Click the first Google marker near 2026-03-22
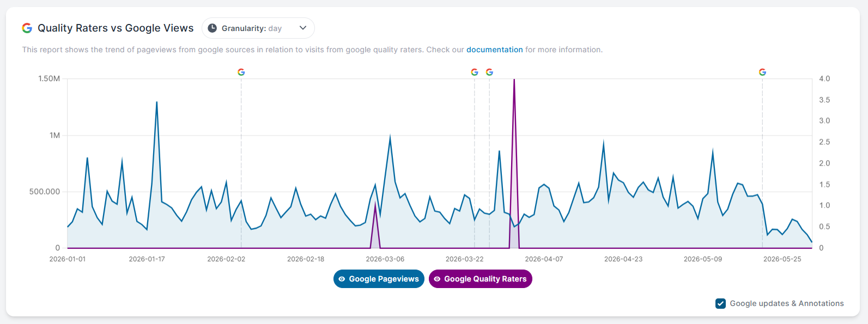The image size is (868, 324). point(475,72)
